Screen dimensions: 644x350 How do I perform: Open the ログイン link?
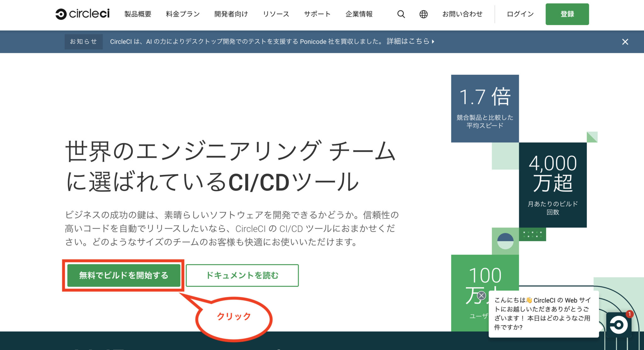tap(519, 14)
